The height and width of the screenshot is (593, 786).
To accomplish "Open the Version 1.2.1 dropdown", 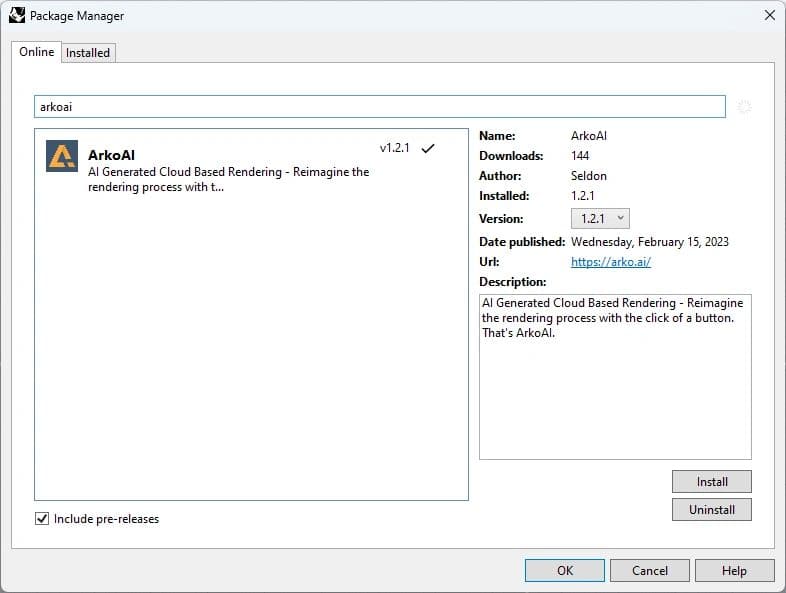I will [x=600, y=219].
